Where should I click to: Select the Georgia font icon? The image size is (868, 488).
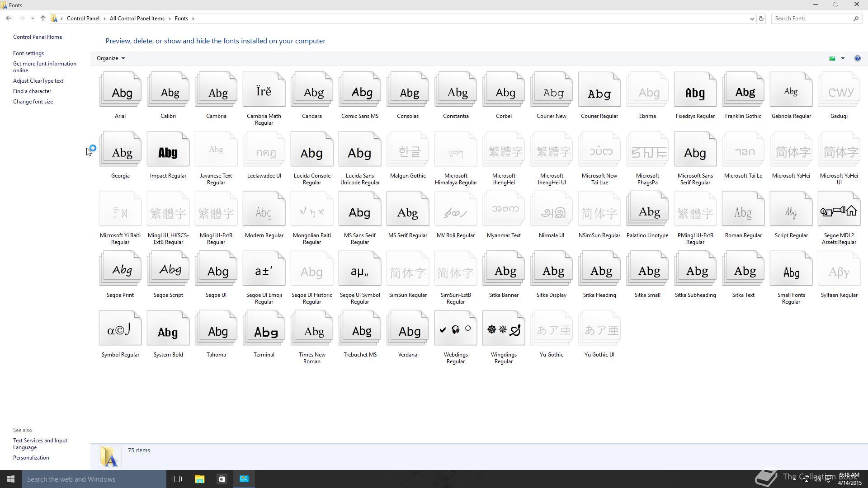120,149
